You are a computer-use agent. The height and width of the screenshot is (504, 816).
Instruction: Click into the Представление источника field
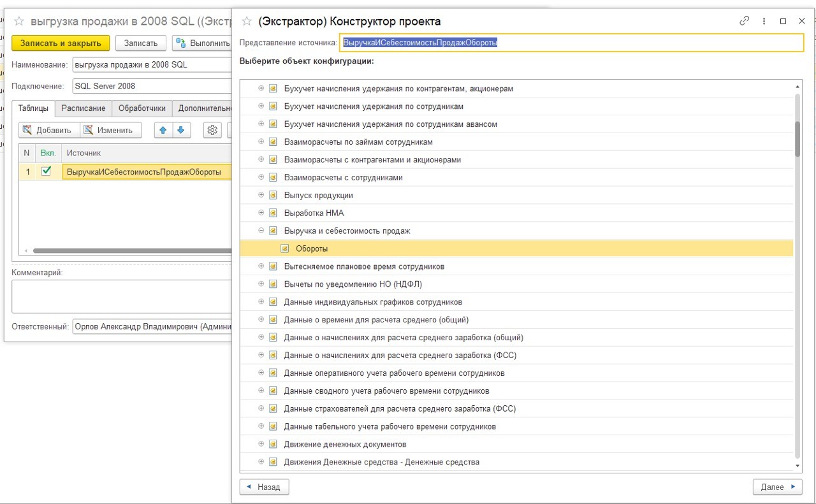572,43
